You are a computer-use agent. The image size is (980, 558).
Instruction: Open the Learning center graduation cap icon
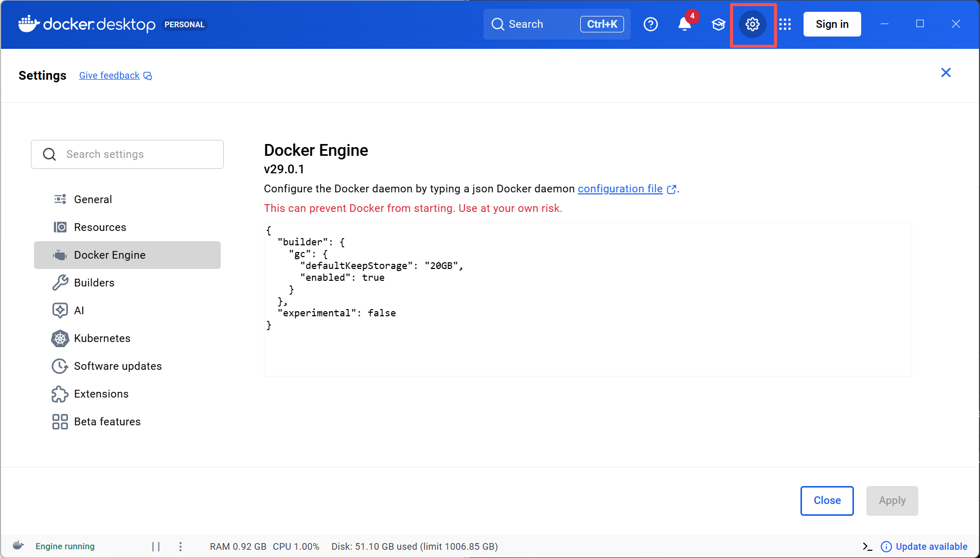pyautogui.click(x=718, y=24)
